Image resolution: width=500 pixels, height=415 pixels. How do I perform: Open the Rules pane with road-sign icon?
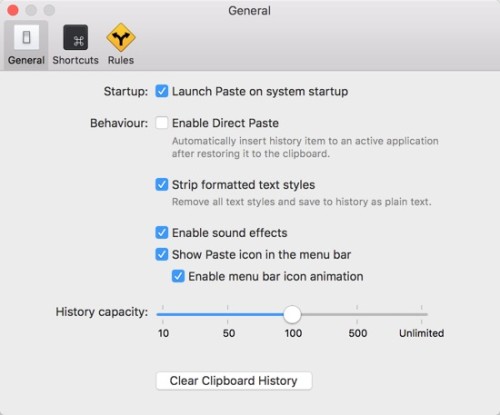tap(121, 45)
